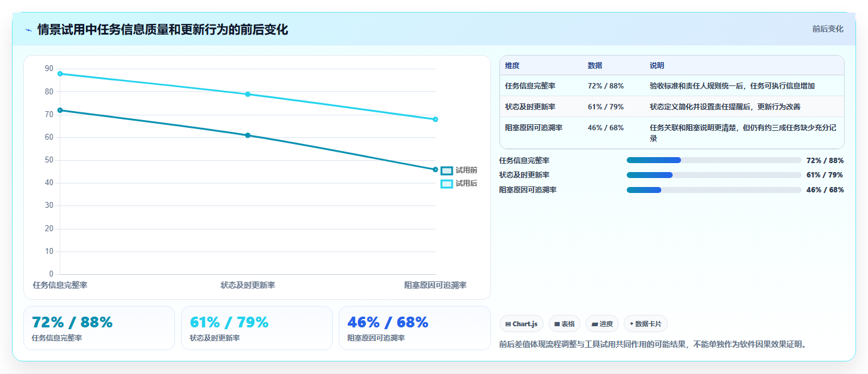Select the 阻塞原因可追溯率 progress bar
This screenshot has height=374, width=868.
(x=714, y=190)
